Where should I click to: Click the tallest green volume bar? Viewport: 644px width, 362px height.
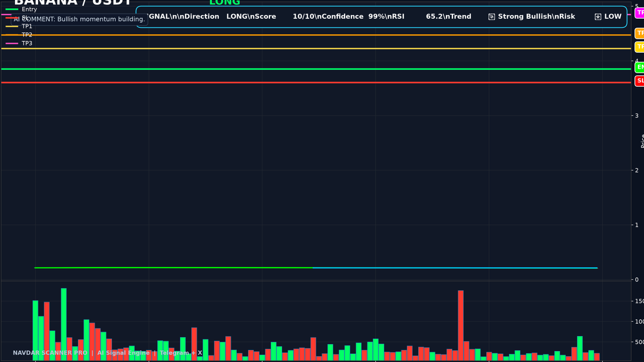coord(64,324)
